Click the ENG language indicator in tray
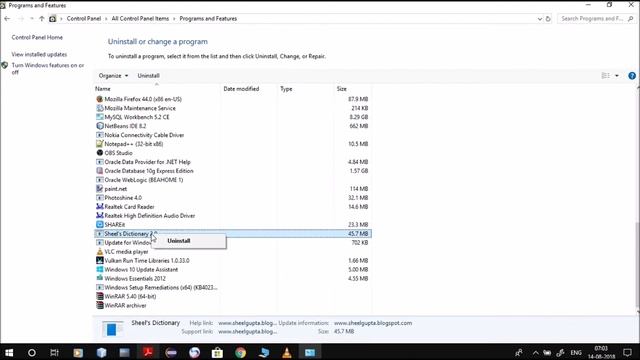The image size is (640, 360). coord(576,353)
